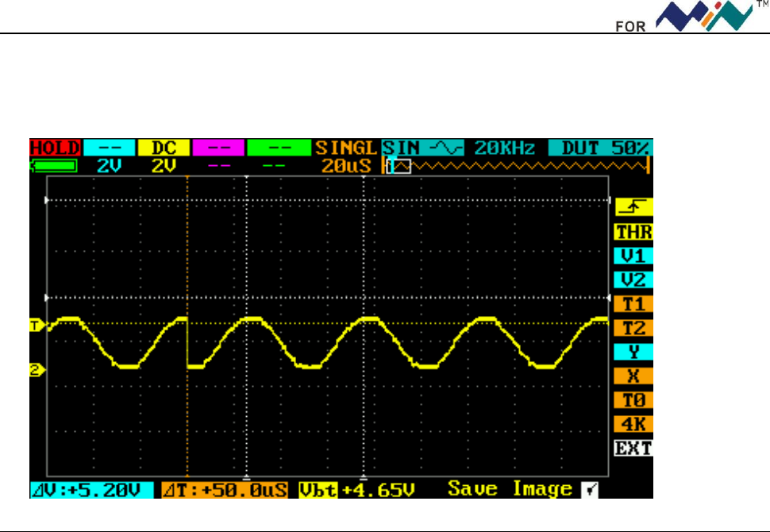Viewport: 770px width, 532px height.
Task: Select the yellow 2V voltage scale
Action: click(164, 166)
